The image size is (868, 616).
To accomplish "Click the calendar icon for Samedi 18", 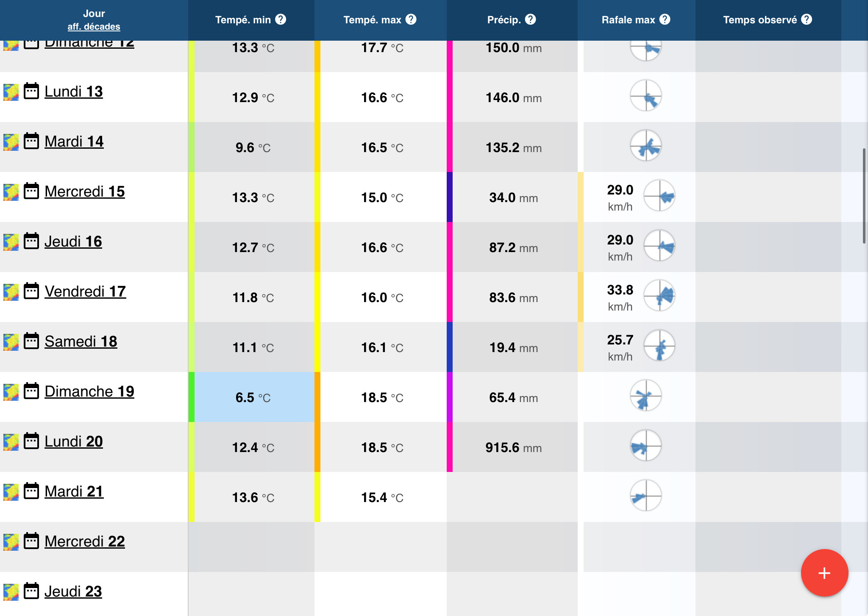I will (x=31, y=341).
